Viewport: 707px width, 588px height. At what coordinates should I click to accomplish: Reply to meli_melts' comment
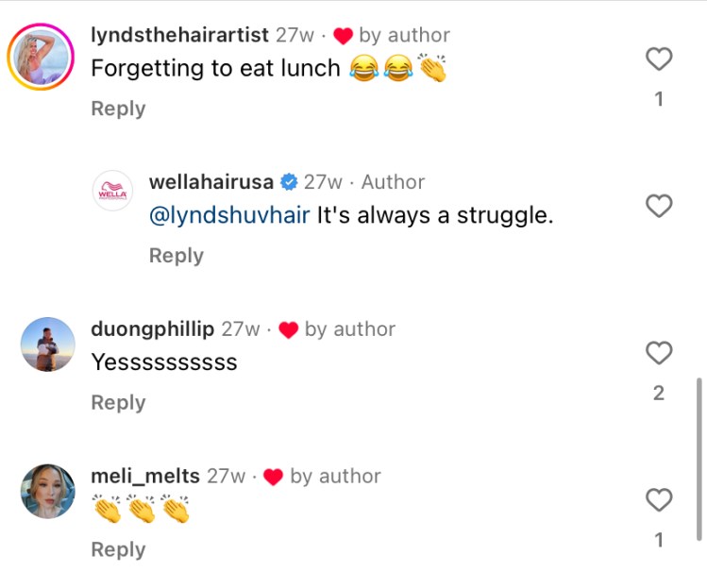pos(118,549)
